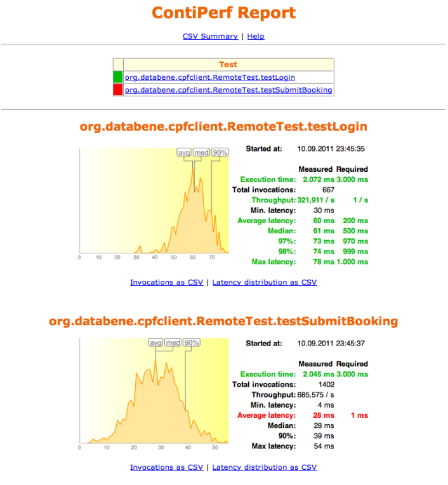Click the 90% marker on the testLogin chart
Screen dimensions: 448x485
coord(220,153)
